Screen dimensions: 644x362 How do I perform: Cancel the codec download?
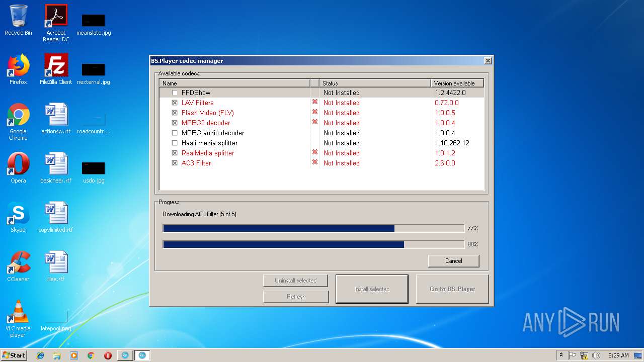tap(453, 261)
